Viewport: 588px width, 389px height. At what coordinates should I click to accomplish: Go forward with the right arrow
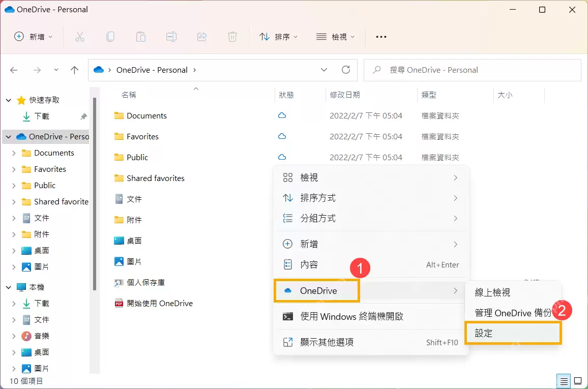(x=37, y=70)
